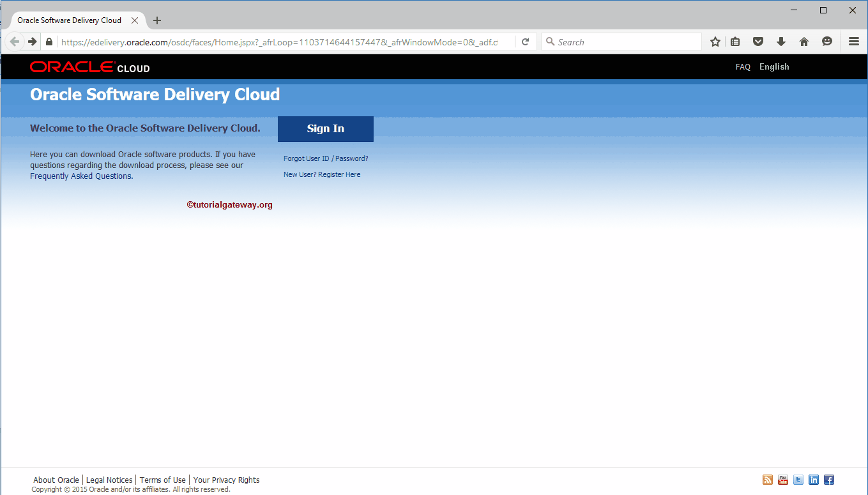868x495 pixels.
Task: Click New User? Register Here link
Action: click(322, 174)
